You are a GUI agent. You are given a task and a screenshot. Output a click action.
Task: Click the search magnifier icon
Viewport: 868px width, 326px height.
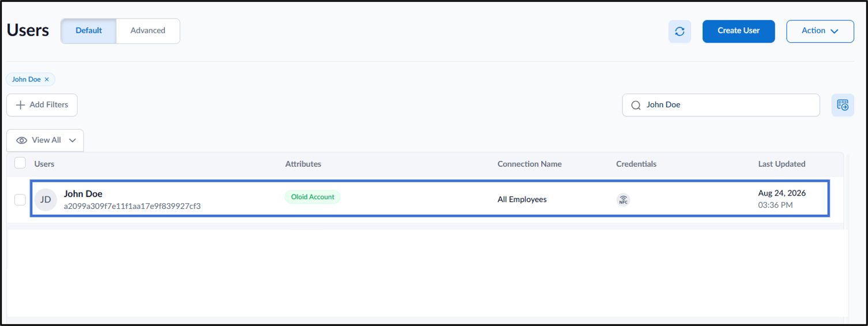click(x=636, y=105)
